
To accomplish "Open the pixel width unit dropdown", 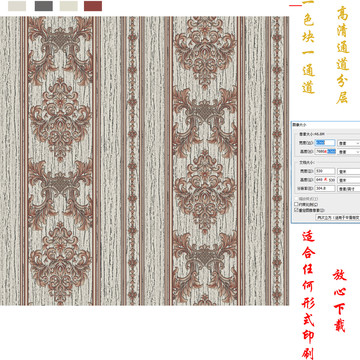I will coord(349,143).
